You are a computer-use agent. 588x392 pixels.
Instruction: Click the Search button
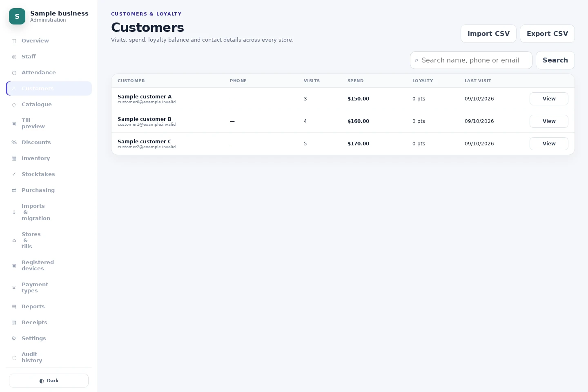555,60
